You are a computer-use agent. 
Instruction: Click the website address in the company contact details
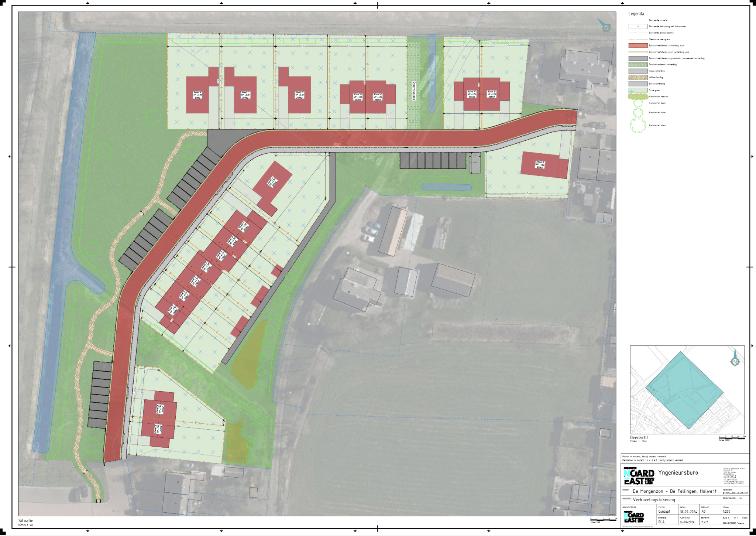pos(733,483)
